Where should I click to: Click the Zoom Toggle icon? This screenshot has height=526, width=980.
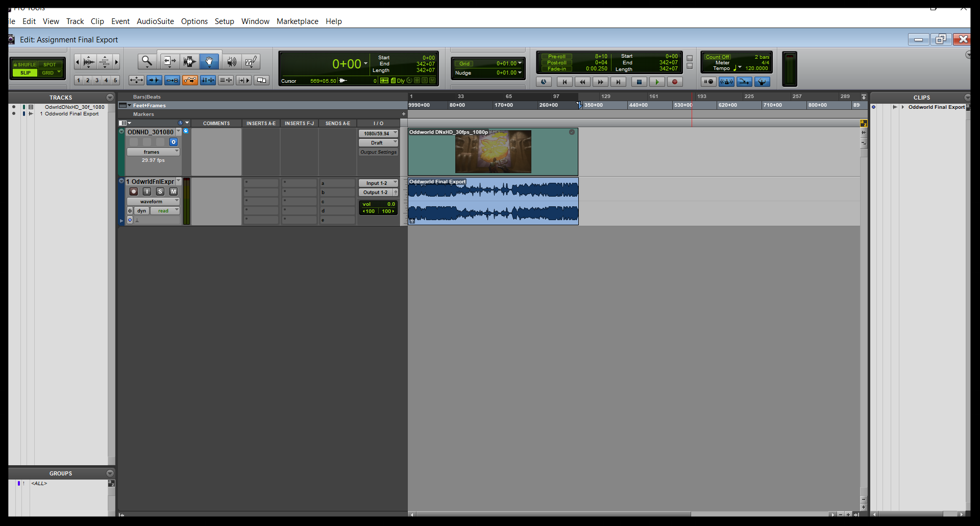(136, 80)
